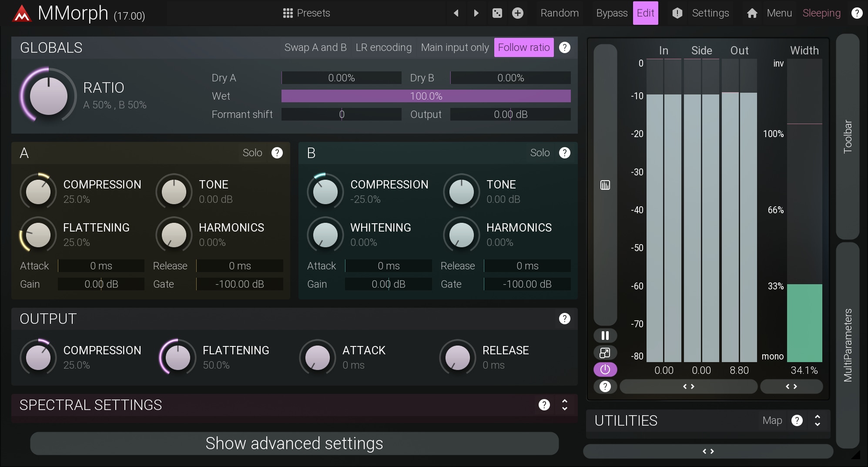Expand the Spectral Settings section
Image resolution: width=868 pixels, height=467 pixels.
point(565,405)
